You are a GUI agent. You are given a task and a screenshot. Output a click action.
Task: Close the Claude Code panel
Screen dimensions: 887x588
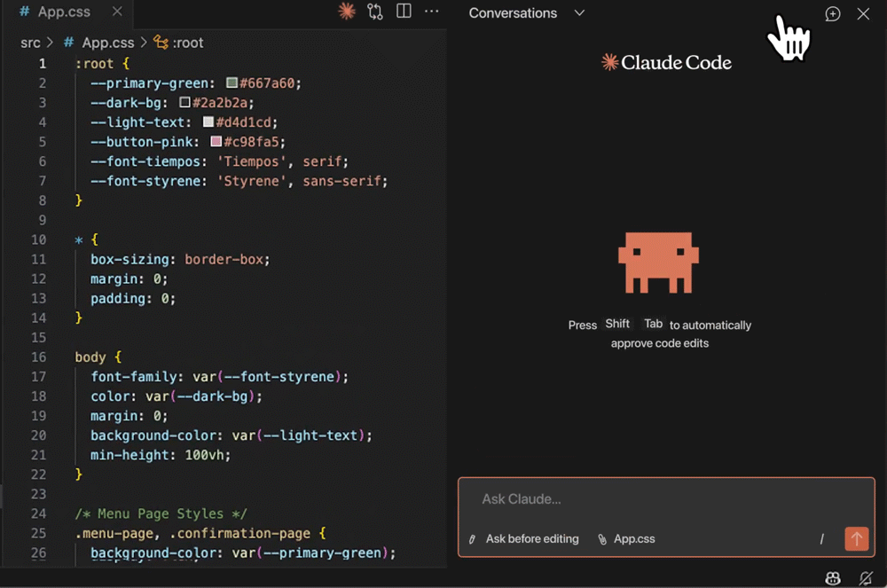click(863, 13)
